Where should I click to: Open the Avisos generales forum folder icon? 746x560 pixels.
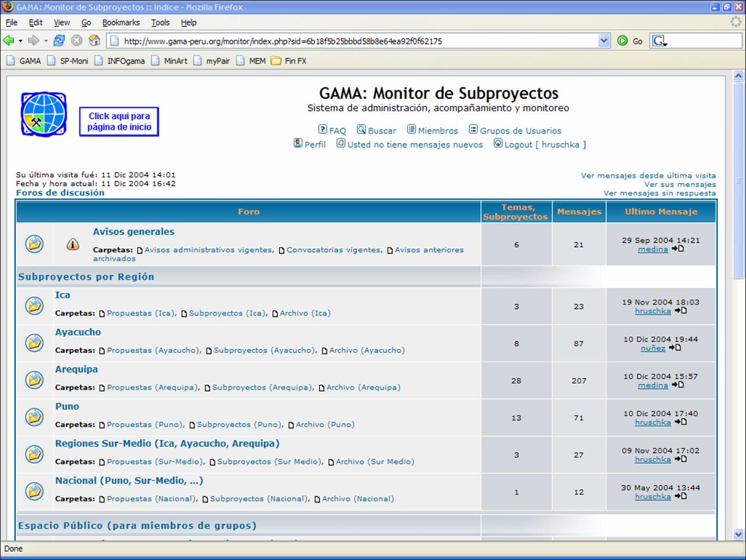[x=34, y=244]
